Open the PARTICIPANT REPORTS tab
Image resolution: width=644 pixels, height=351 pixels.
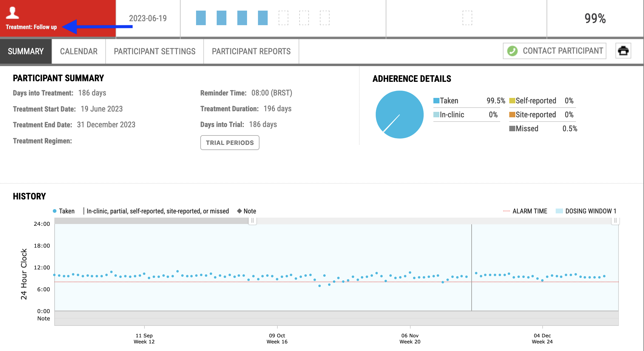click(x=251, y=51)
